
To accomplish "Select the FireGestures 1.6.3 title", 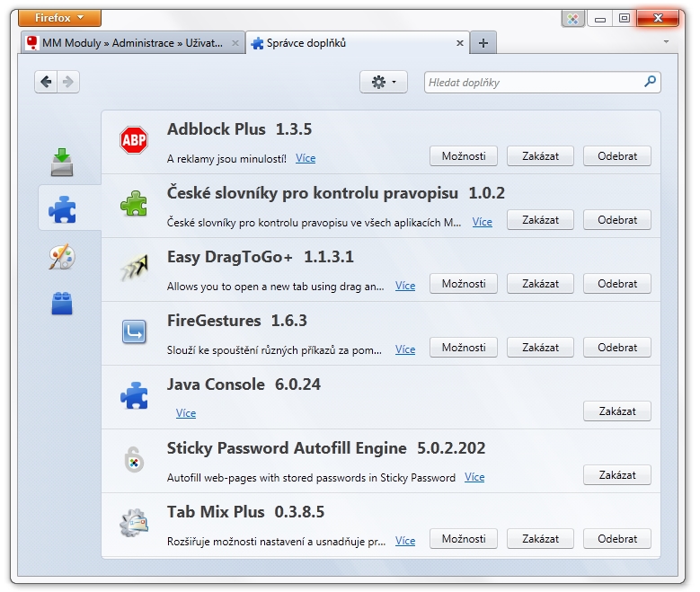I will [x=237, y=321].
